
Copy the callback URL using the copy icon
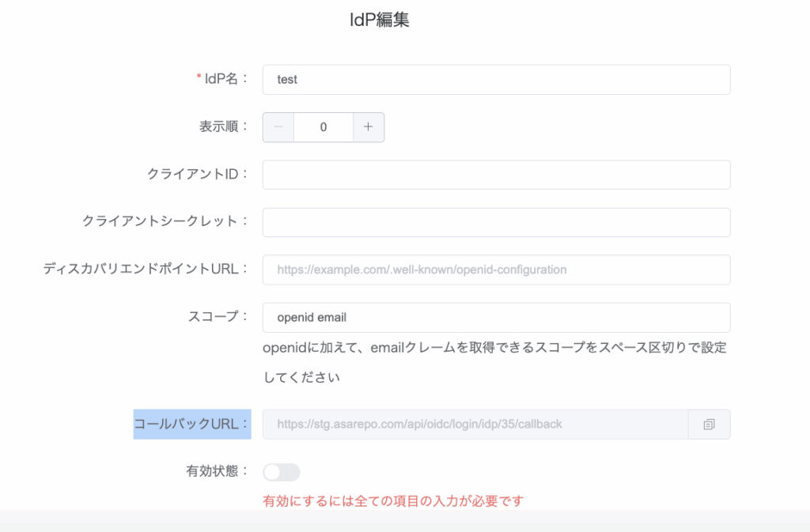(x=709, y=424)
